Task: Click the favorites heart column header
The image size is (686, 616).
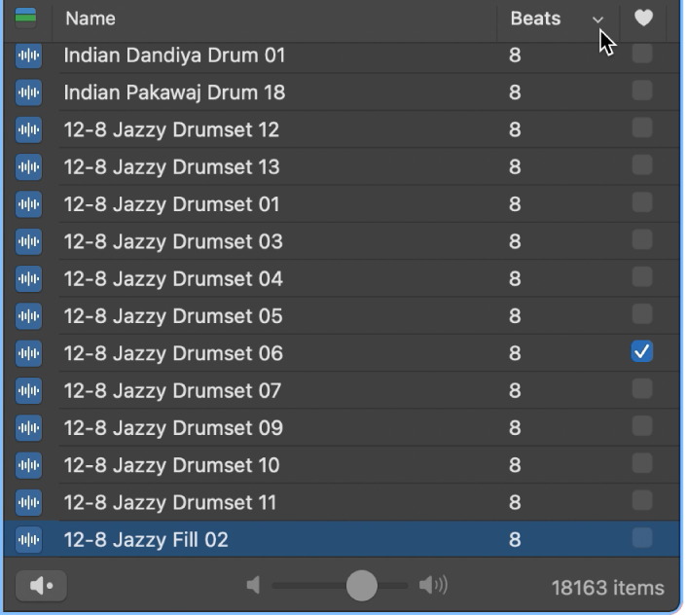Action: pos(642,18)
